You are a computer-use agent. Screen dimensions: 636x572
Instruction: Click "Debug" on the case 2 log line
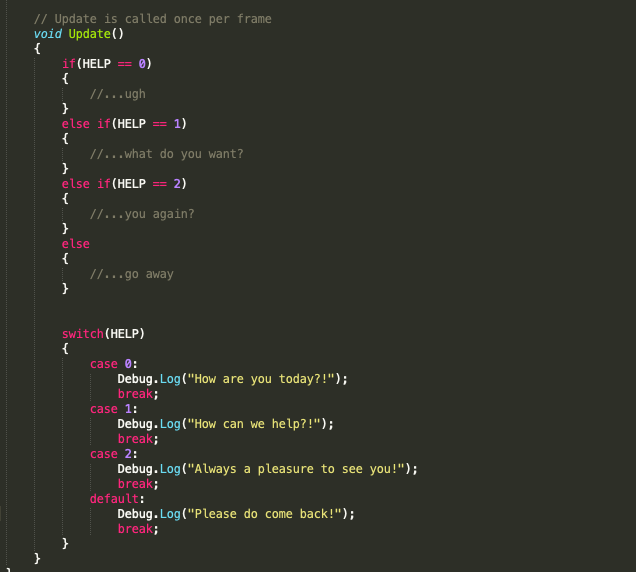[x=135, y=469]
